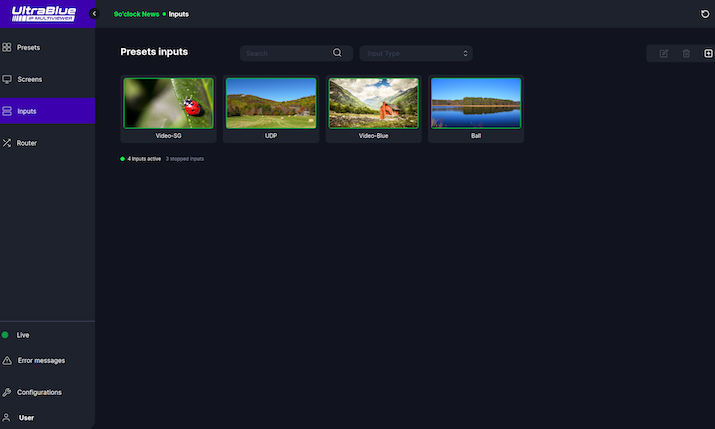Screen dimensions: 715x429
Task: Click the delete trash icon
Action: coord(686,53)
